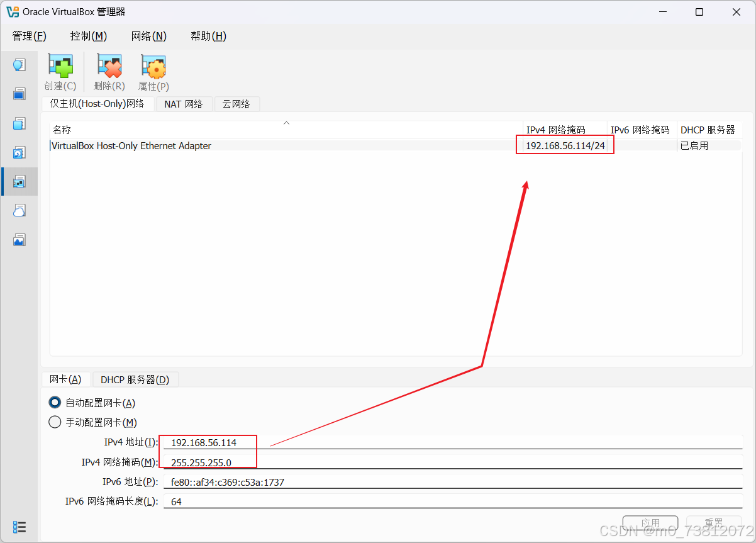Image resolution: width=756 pixels, height=543 pixels.
Task: Open the Cloud tool in sidebar
Action: pyautogui.click(x=19, y=210)
